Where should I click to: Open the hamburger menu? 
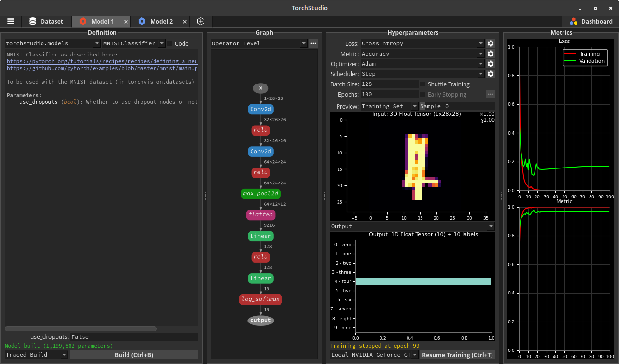[11, 21]
